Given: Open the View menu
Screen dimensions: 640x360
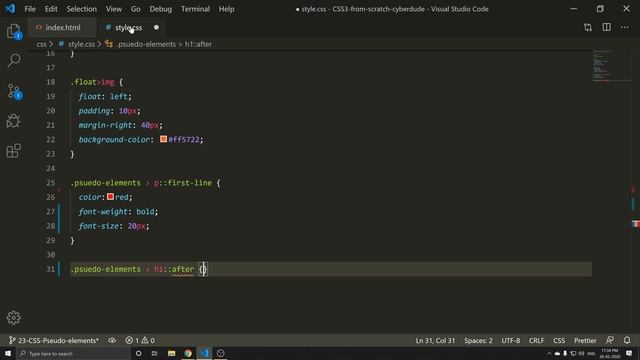Looking at the screenshot, I should tap(114, 9).
